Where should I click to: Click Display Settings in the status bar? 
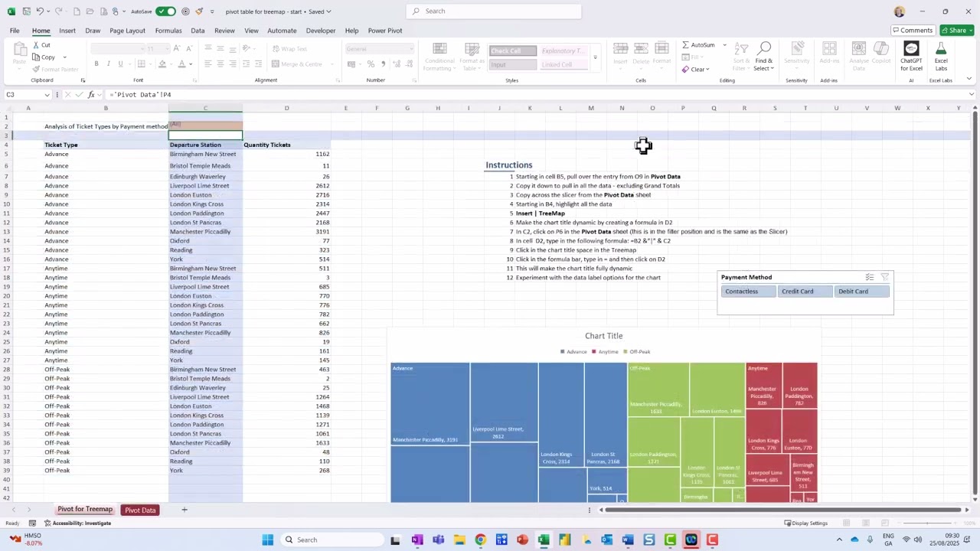coord(805,523)
